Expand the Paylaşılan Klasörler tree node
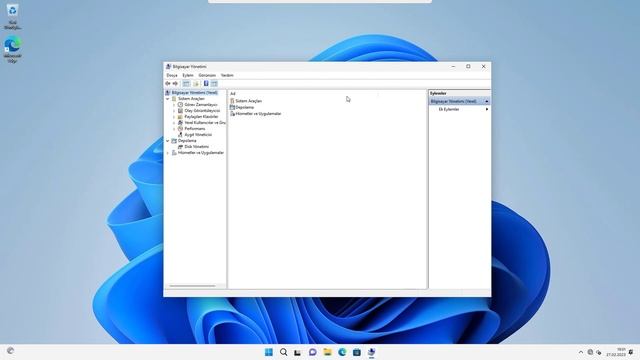The width and height of the screenshot is (640, 360). [174, 117]
